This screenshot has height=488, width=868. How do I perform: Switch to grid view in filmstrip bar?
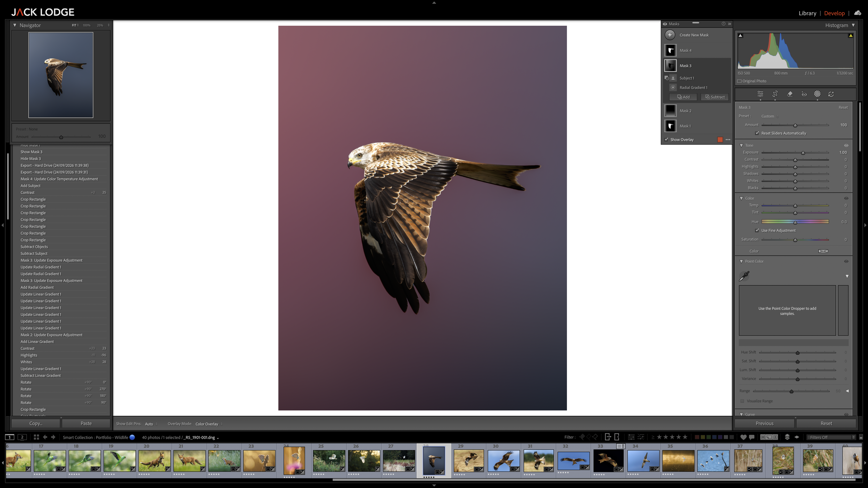[x=36, y=437]
